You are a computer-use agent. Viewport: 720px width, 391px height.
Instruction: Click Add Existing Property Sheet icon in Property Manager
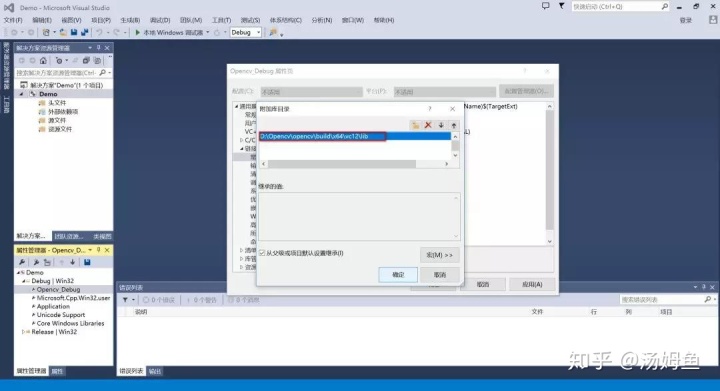pyautogui.click(x=47, y=262)
